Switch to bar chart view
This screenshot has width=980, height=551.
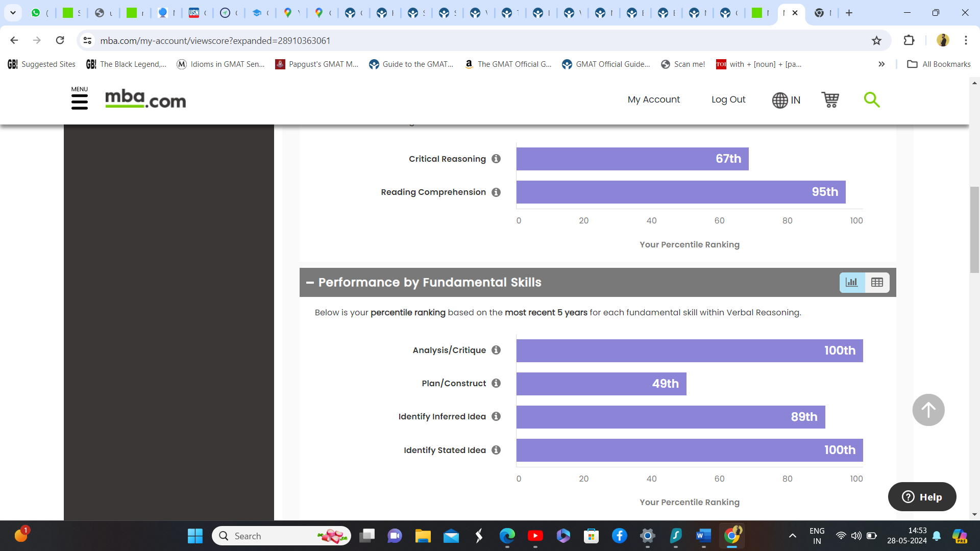point(852,282)
